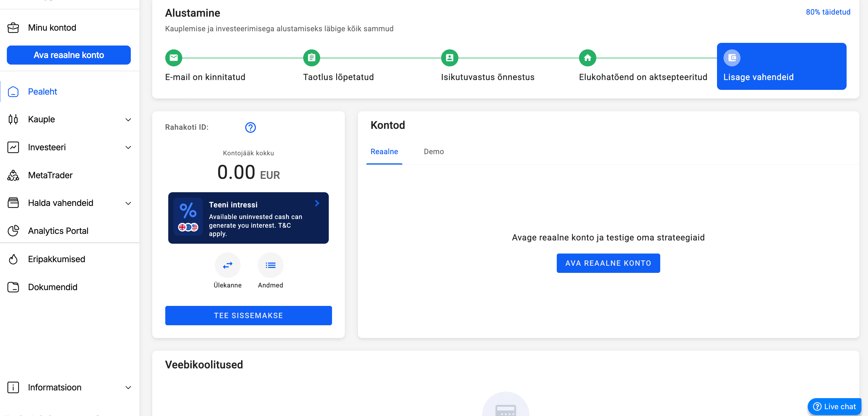Click the arrow on Teeni intressi banner
Image resolution: width=868 pixels, height=416 pixels.
point(317,203)
